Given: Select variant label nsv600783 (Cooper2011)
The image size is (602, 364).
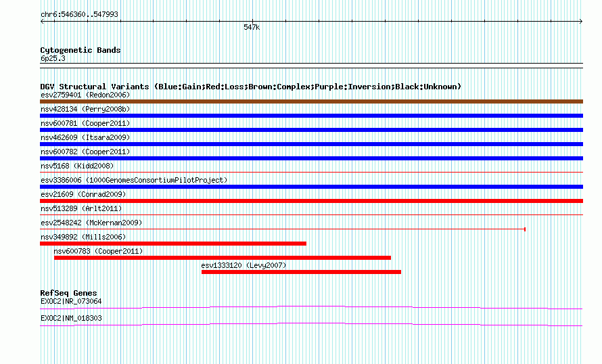Looking at the screenshot, I should click(98, 251).
